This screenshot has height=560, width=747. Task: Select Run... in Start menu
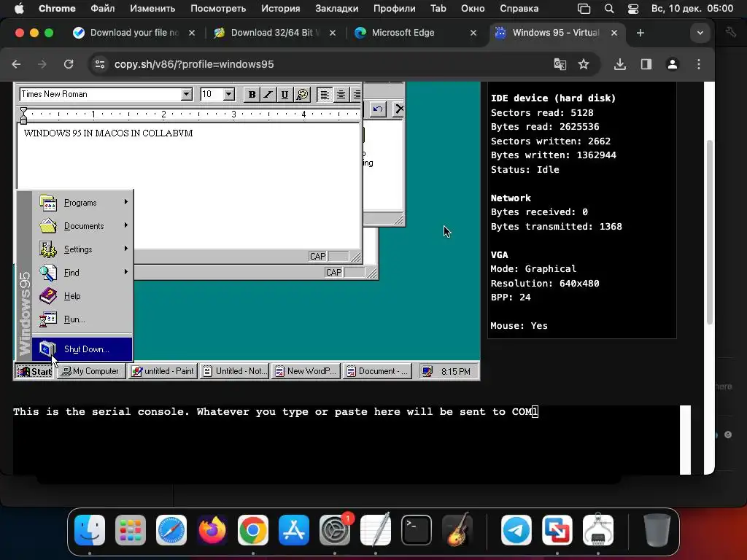[x=83, y=319]
